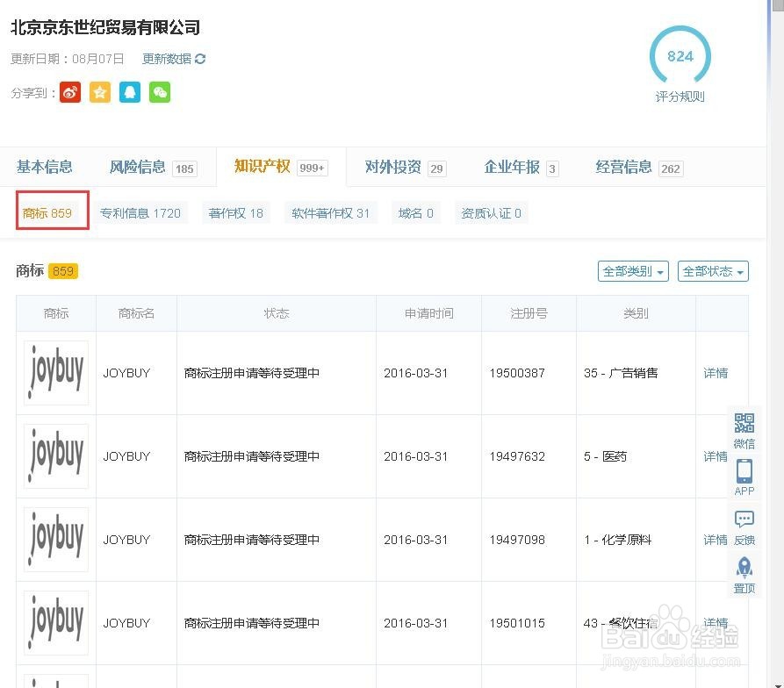
Task: Click the 状态 column header
Action: point(277,313)
